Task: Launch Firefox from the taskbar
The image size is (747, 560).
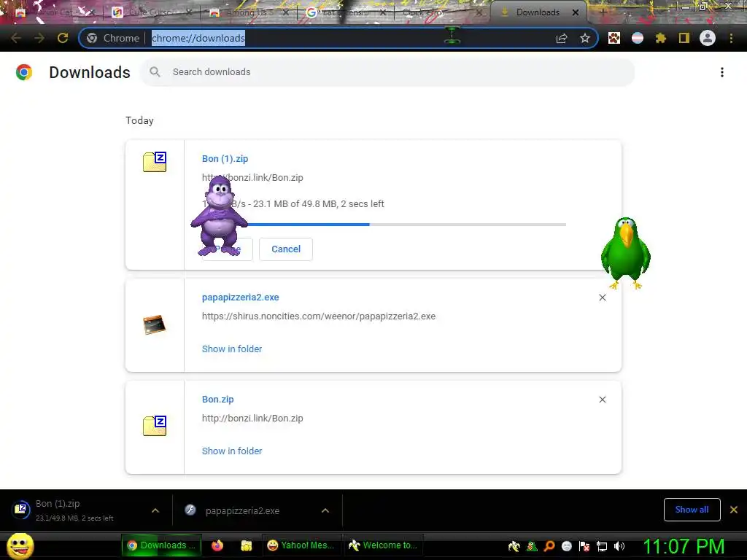Action: 217,545
